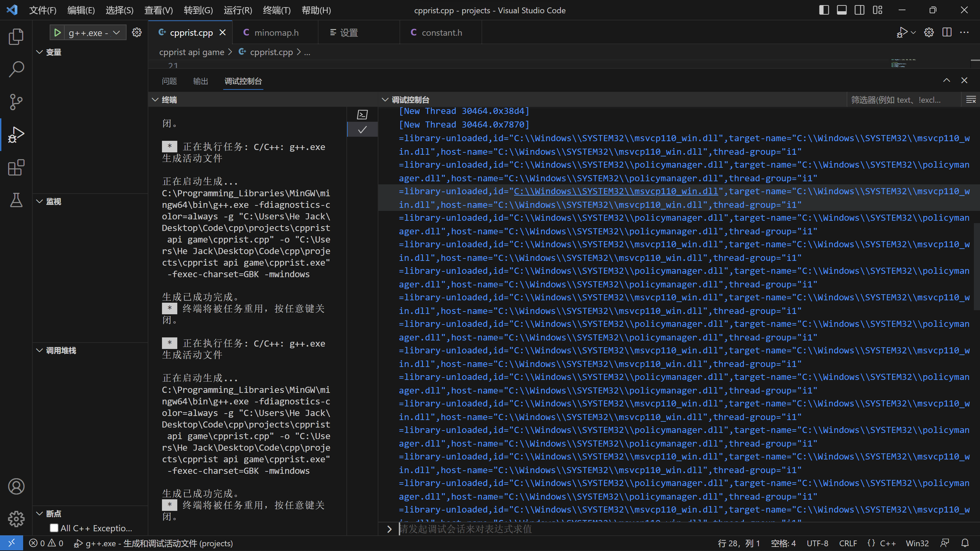Open the Manage gear in activity bar
Screen dimensions: 980x551
pyautogui.click(x=16, y=519)
